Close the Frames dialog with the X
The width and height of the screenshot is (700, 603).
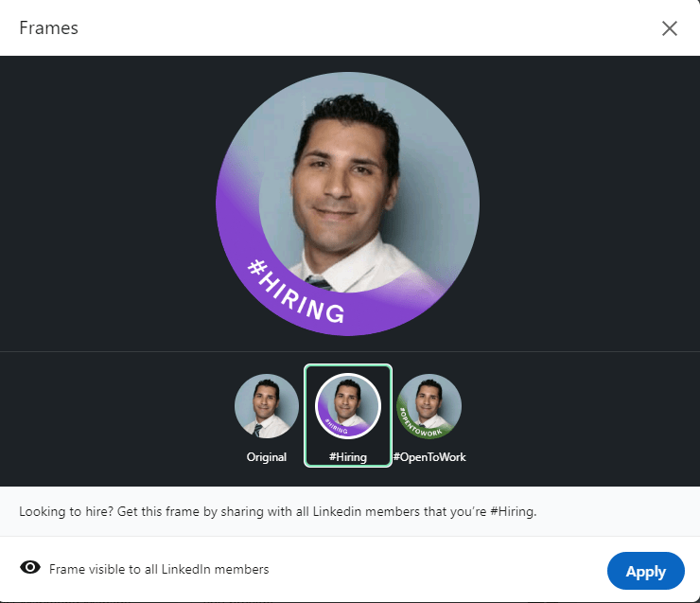670,28
